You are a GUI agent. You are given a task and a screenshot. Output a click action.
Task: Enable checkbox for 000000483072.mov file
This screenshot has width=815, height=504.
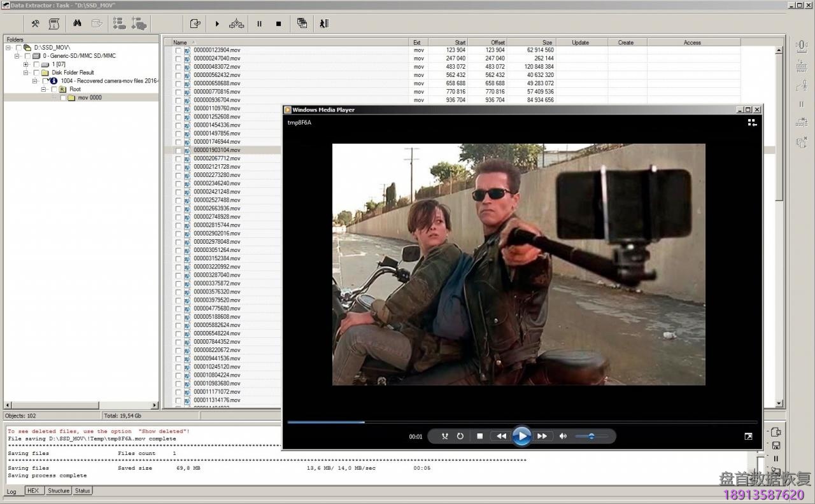click(x=178, y=67)
